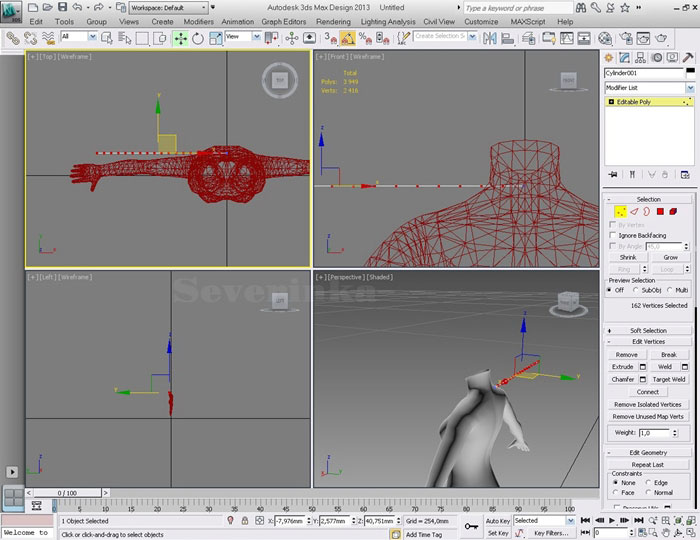The width and height of the screenshot is (700, 540).
Task: Click the Select and Link icon
Action: point(12,38)
